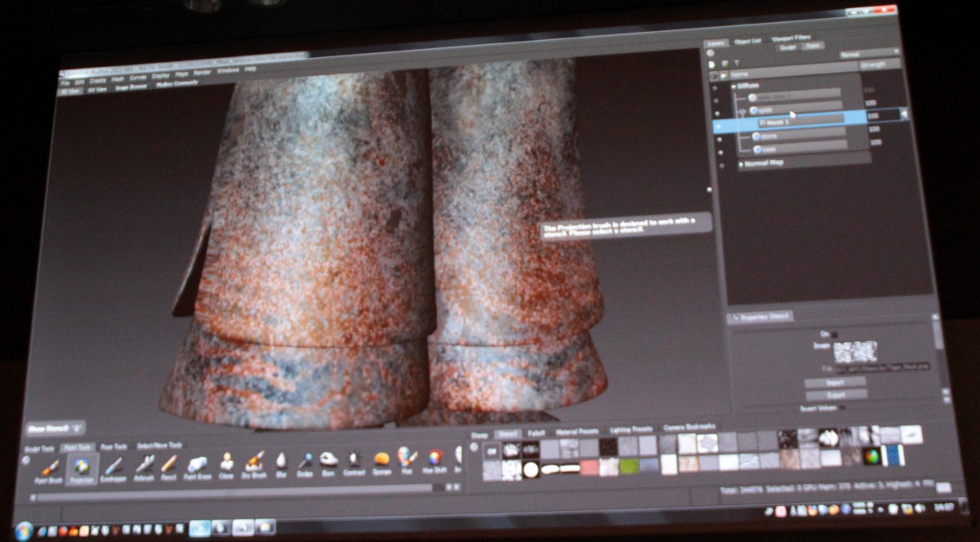
Task: Select the Eyedropper tool
Action: (114, 469)
